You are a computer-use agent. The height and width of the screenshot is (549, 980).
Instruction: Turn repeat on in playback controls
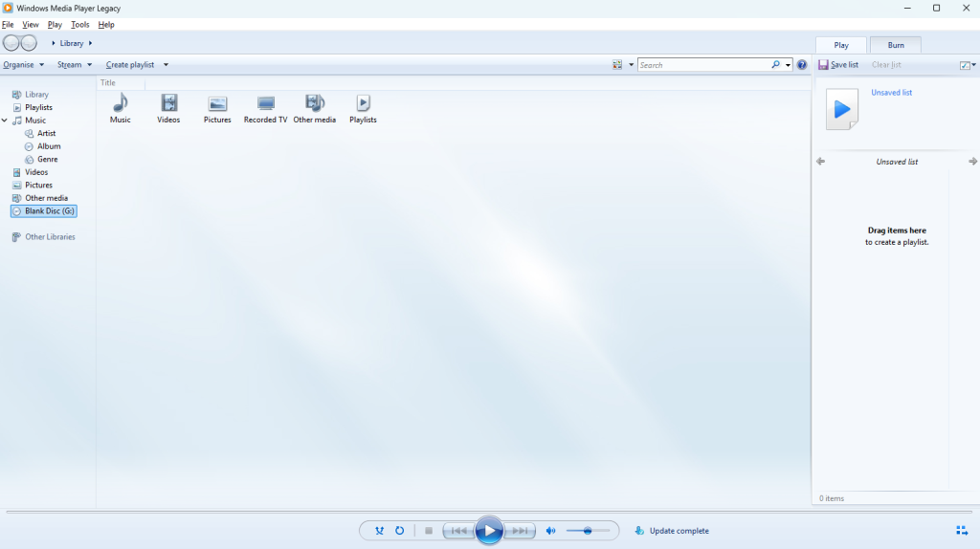[x=399, y=531]
